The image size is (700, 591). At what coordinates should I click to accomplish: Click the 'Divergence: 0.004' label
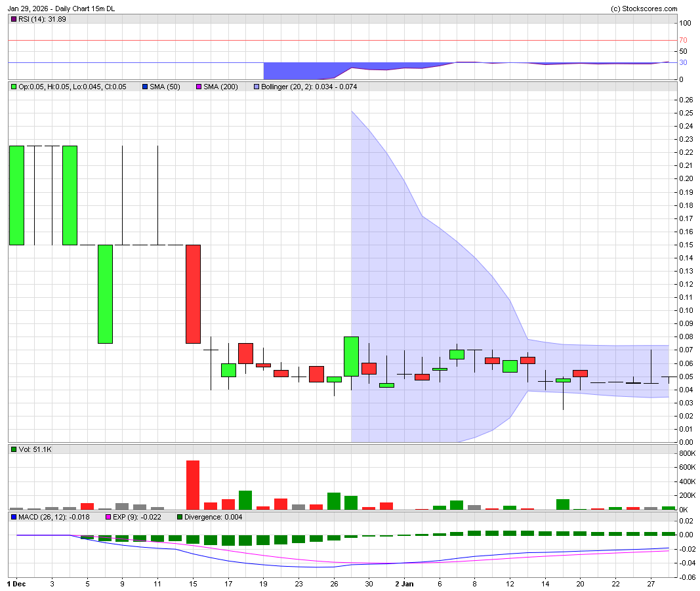click(x=213, y=517)
